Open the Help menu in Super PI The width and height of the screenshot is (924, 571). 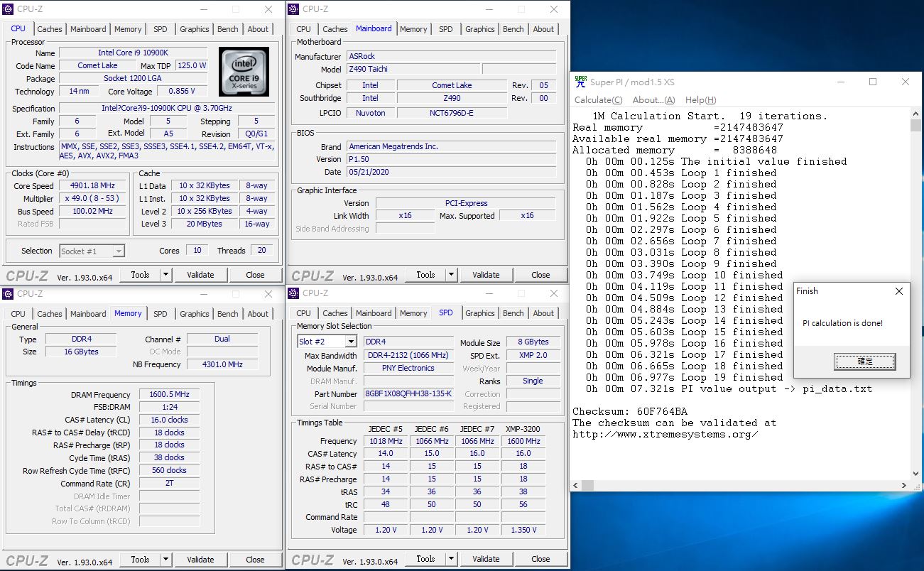pyautogui.click(x=700, y=100)
